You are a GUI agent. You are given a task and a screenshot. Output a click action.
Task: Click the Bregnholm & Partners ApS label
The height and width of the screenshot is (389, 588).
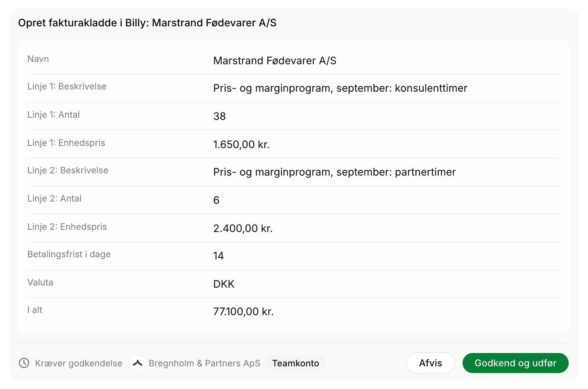click(x=205, y=363)
